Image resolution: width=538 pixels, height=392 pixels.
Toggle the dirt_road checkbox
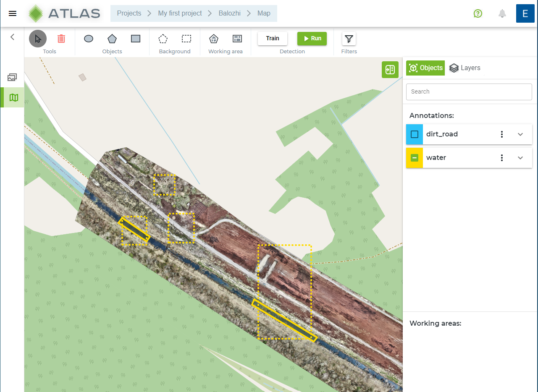[x=415, y=134]
